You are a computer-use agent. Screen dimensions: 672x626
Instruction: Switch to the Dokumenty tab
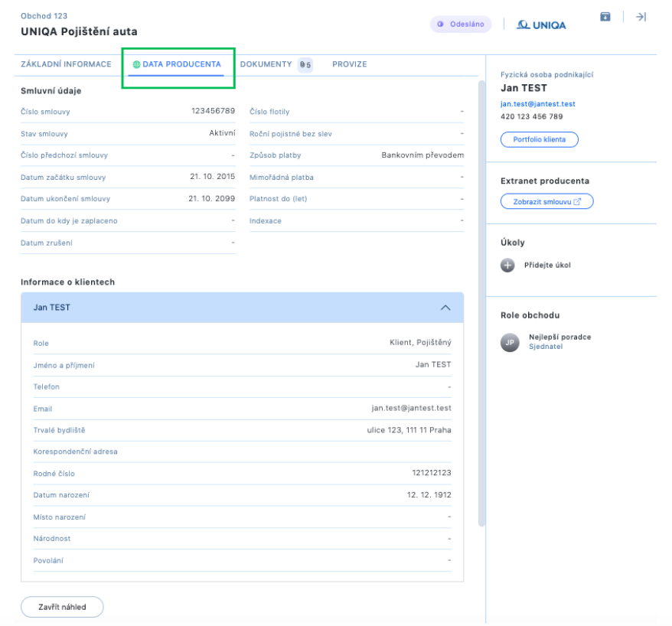pos(266,64)
